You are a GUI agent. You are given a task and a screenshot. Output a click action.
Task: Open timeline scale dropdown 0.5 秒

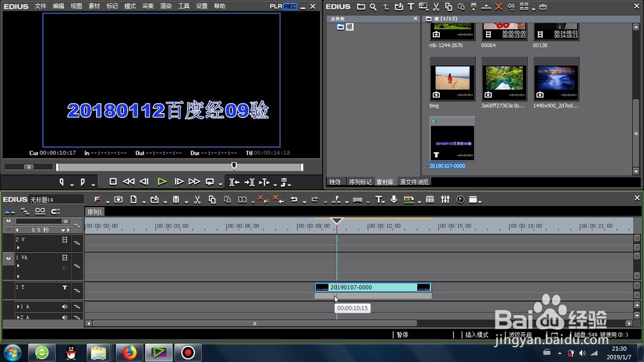tap(63, 230)
